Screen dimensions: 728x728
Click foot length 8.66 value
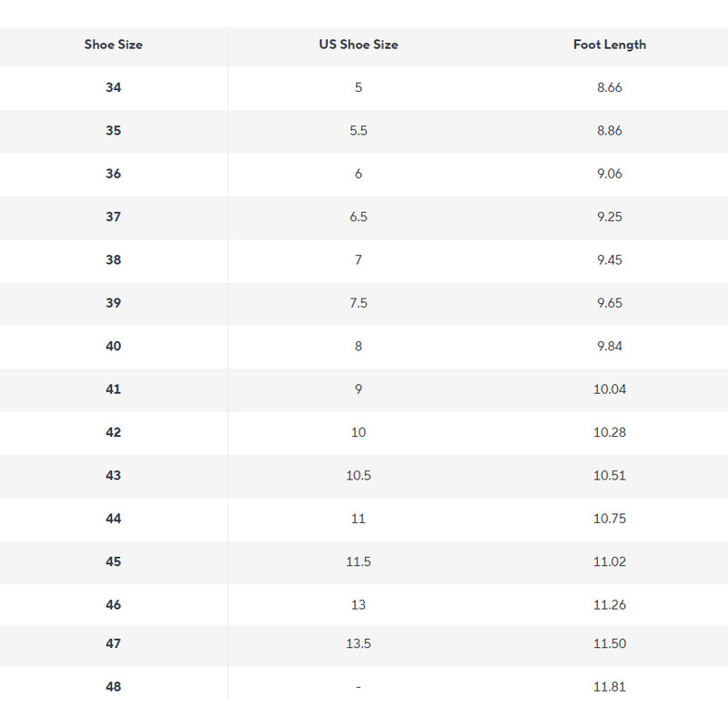pos(609,87)
